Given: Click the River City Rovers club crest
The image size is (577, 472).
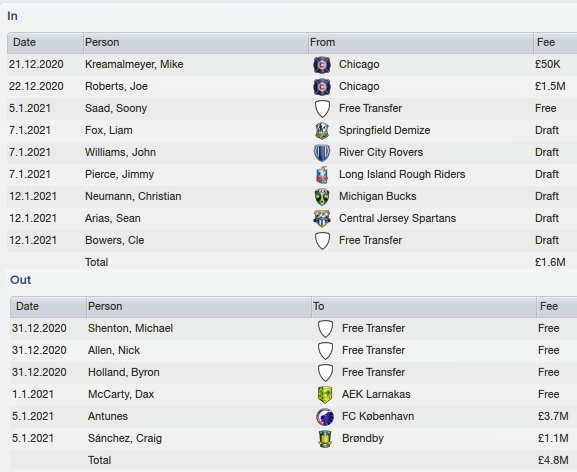Looking at the screenshot, I should 322,153.
